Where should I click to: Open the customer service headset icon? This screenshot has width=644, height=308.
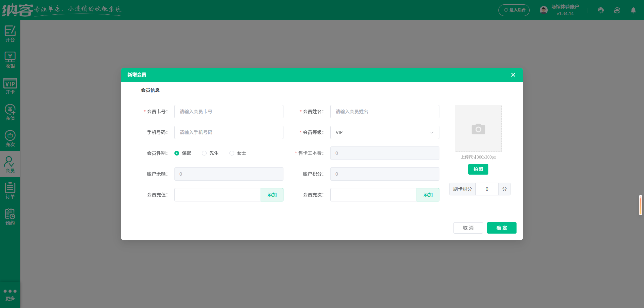tap(600, 10)
